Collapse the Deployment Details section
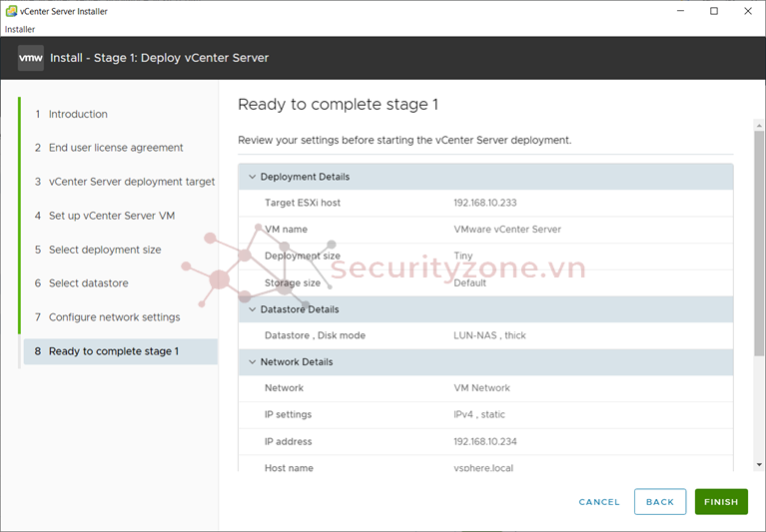This screenshot has height=532, width=766. click(x=252, y=177)
